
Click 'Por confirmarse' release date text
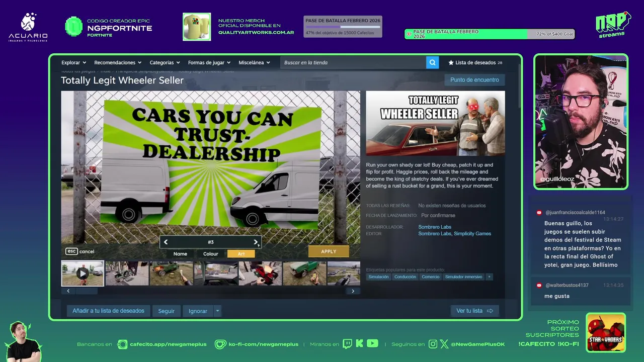(438, 215)
